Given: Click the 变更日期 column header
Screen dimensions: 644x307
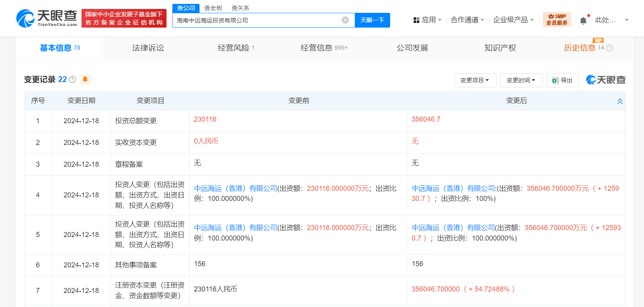Looking at the screenshot, I should click(x=82, y=101).
